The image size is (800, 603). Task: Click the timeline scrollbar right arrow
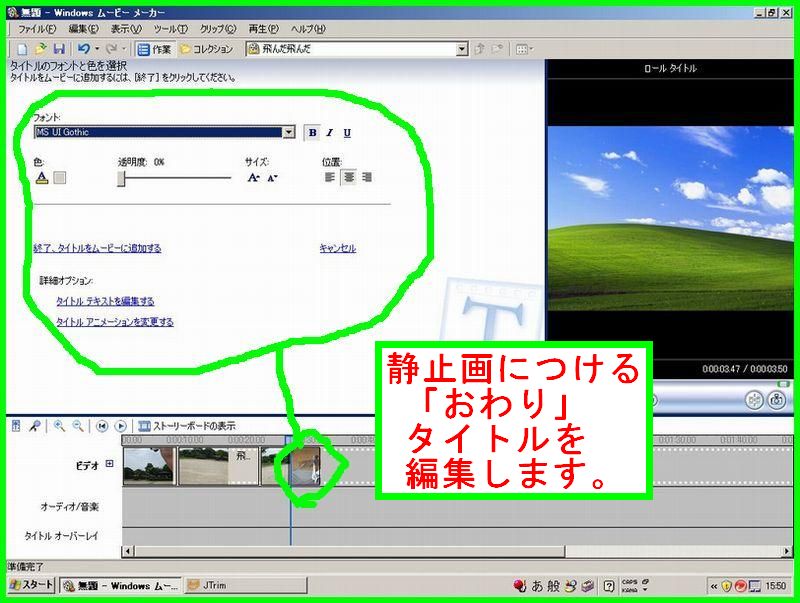pyautogui.click(x=787, y=551)
